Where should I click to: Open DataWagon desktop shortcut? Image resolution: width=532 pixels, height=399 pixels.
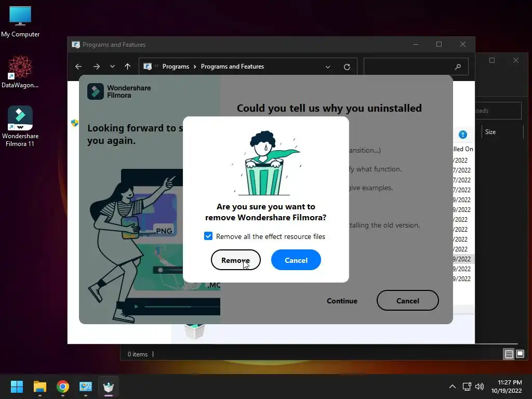(x=20, y=72)
